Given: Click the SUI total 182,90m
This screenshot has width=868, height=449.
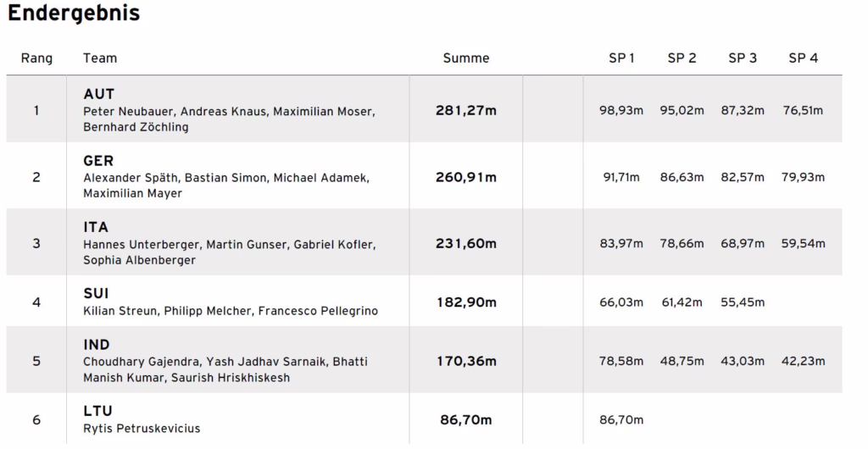Looking at the screenshot, I should [x=466, y=302].
